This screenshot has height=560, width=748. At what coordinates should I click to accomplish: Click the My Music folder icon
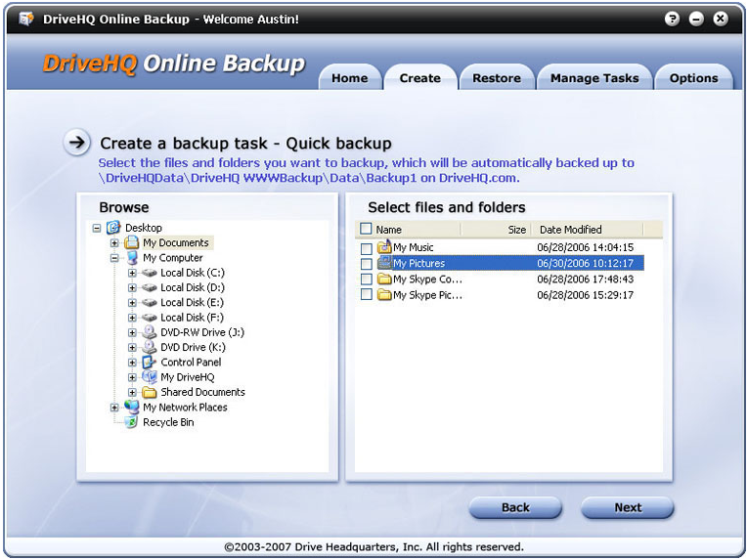tap(384, 246)
